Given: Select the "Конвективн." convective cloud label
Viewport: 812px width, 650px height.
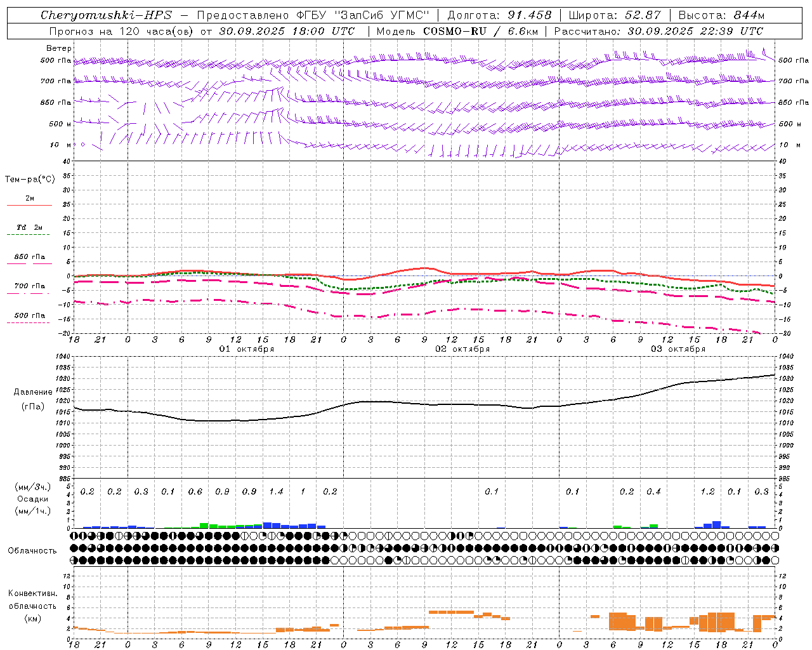Looking at the screenshot, I should tap(32, 594).
